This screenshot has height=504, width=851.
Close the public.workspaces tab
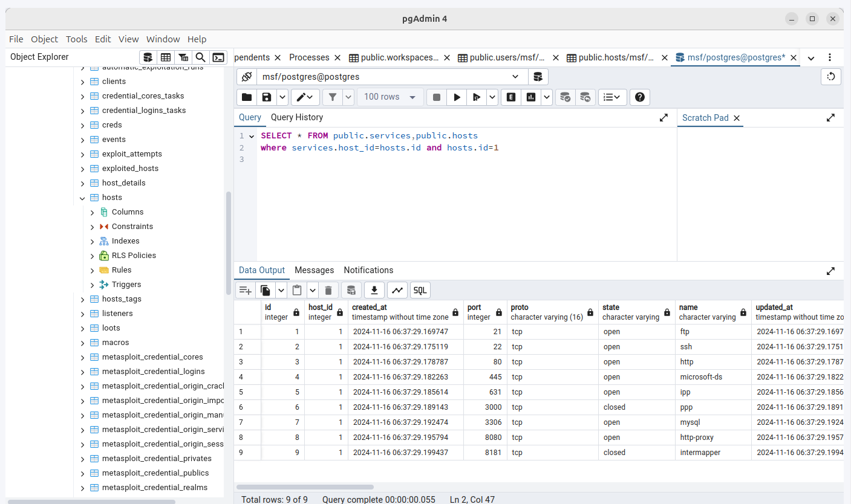coord(447,58)
